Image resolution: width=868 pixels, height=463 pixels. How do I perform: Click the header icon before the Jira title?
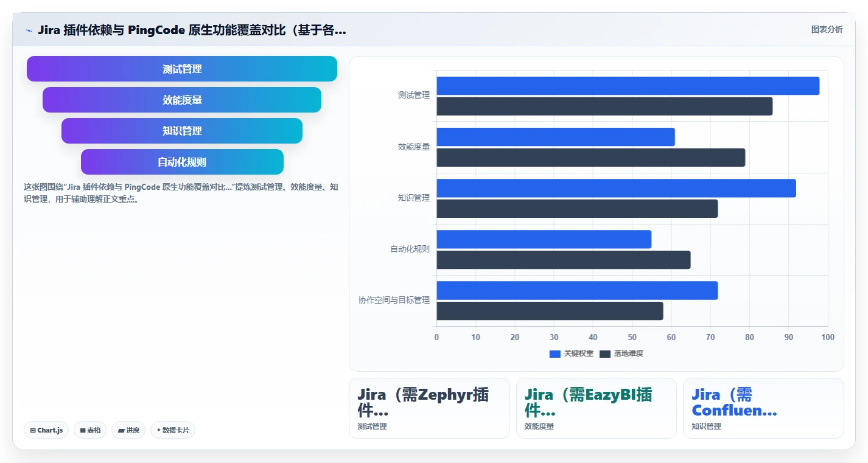[29, 30]
